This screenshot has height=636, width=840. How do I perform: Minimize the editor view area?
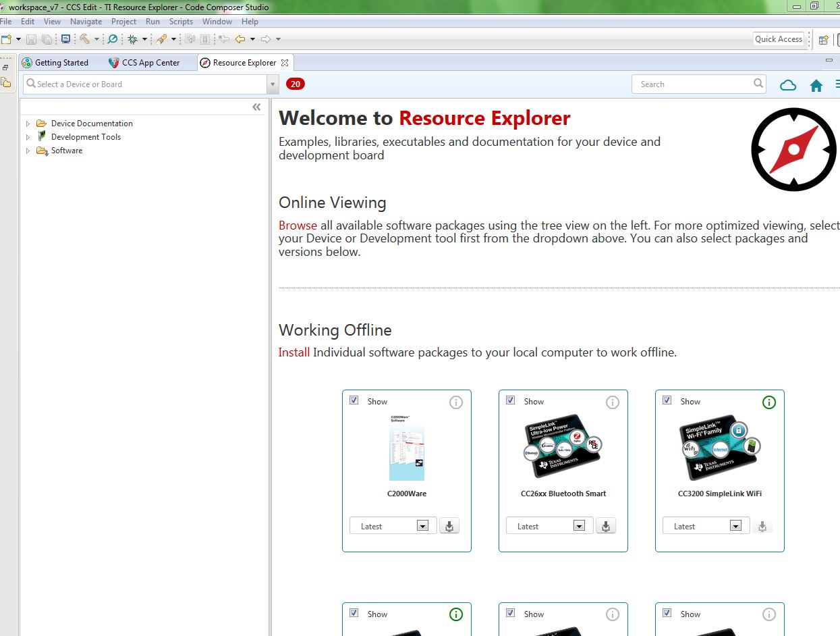(x=829, y=60)
